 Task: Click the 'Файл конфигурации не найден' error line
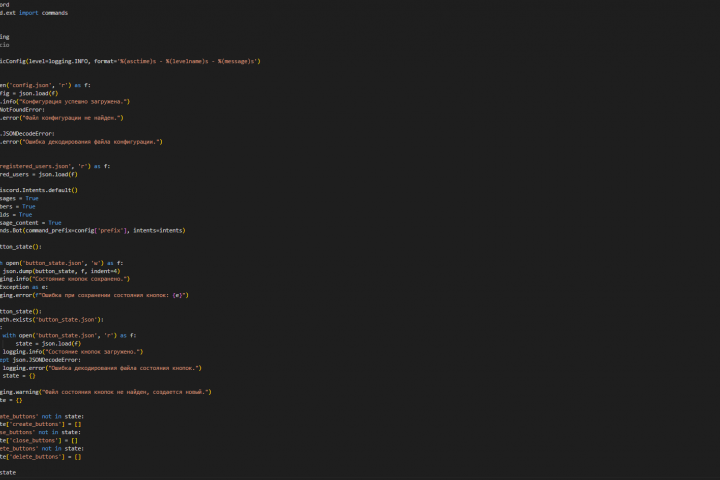pyautogui.click(x=62, y=118)
